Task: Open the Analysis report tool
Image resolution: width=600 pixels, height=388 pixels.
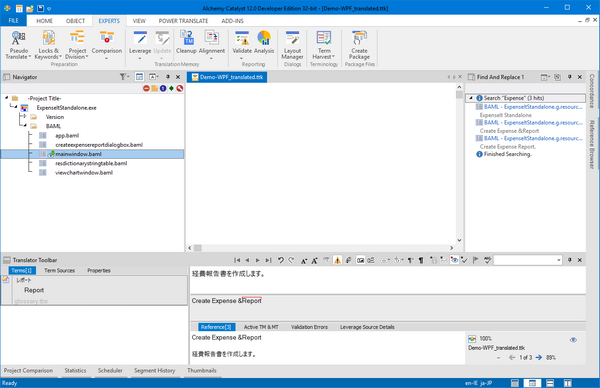Action: click(264, 42)
